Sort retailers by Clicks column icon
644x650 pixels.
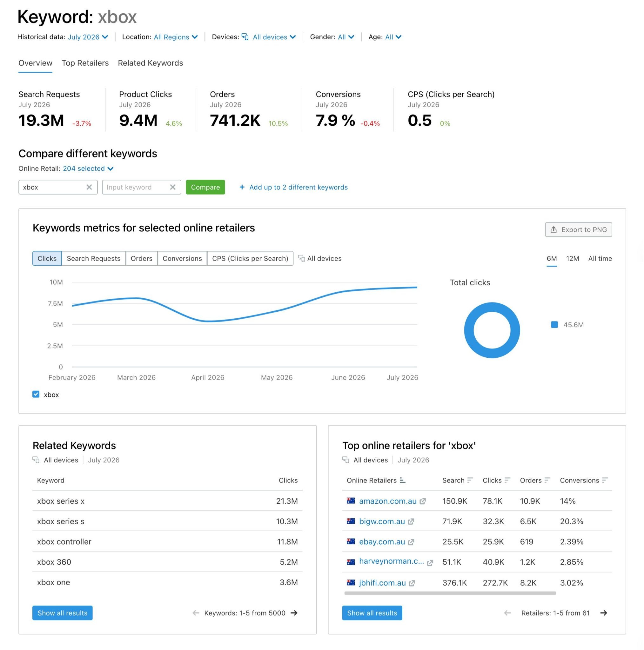pyautogui.click(x=508, y=481)
